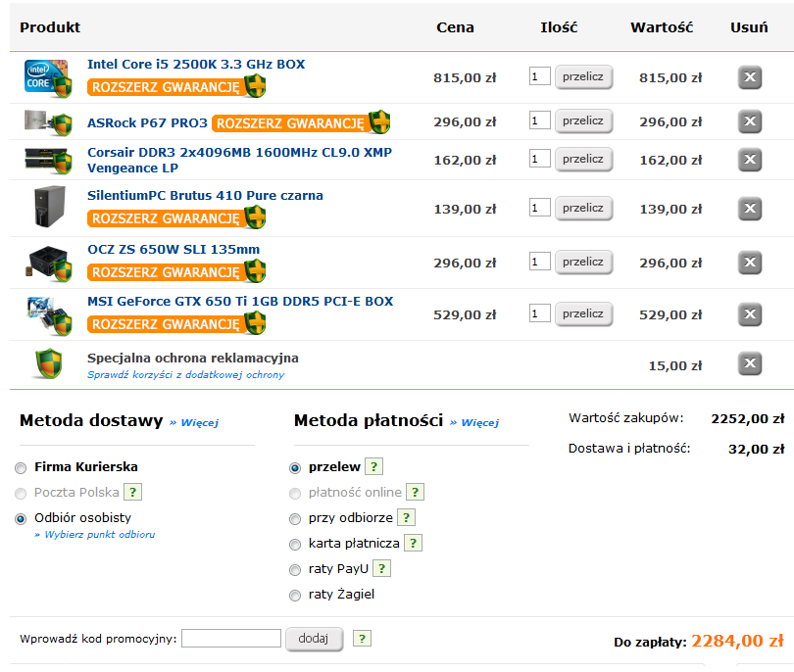Open Corsair DDR3 Vengeance LP product link
Image resolution: width=794 pixels, height=672 pixels.
pos(239,160)
